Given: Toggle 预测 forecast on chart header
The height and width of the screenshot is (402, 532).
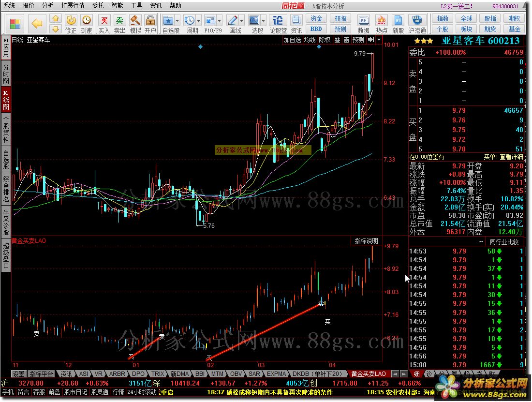Looking at the screenshot, I should [358, 40].
